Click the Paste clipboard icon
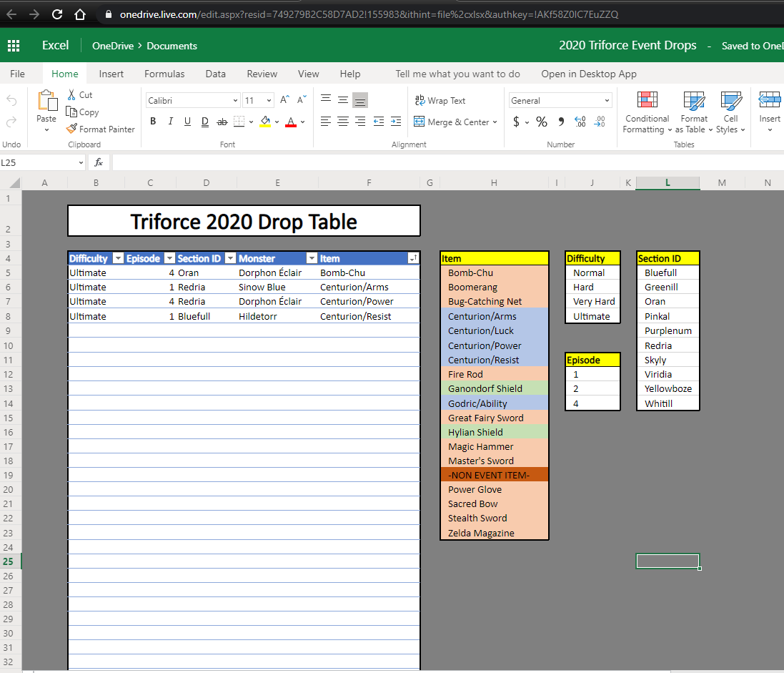Image resolution: width=784 pixels, height=673 pixels. click(47, 101)
